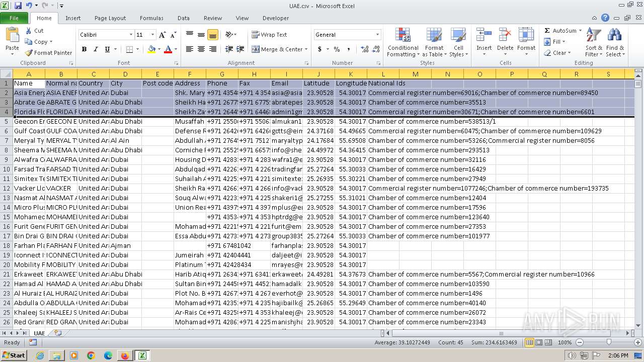Screen dimensions: 644x362
Task: Apply Comma Style
Action: [x=349, y=49]
